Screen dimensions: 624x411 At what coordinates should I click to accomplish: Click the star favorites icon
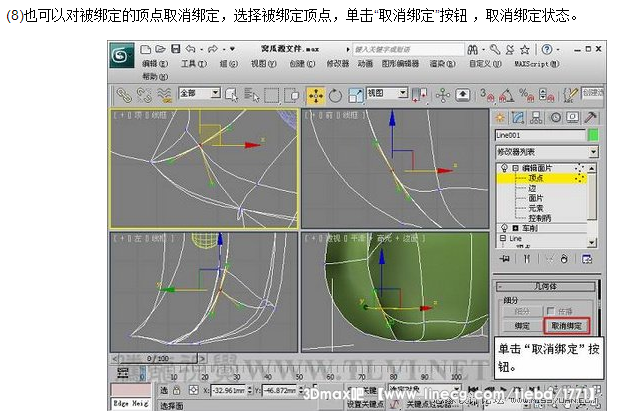tap(525, 50)
